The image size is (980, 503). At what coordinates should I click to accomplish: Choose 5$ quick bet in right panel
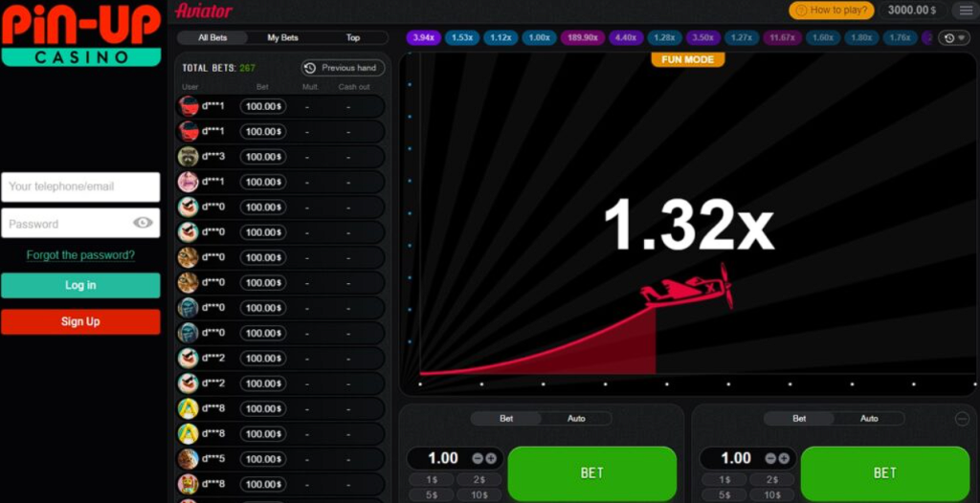(724, 495)
